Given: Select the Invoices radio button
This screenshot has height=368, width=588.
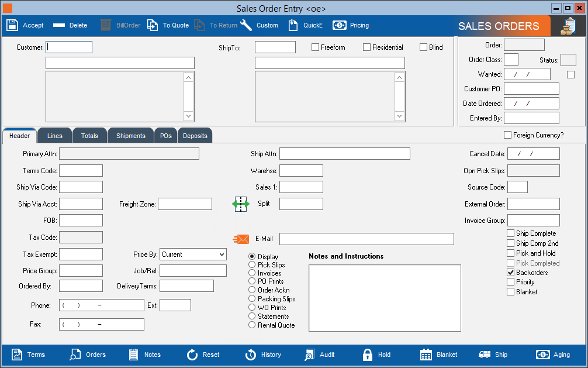Looking at the screenshot, I should pos(251,273).
